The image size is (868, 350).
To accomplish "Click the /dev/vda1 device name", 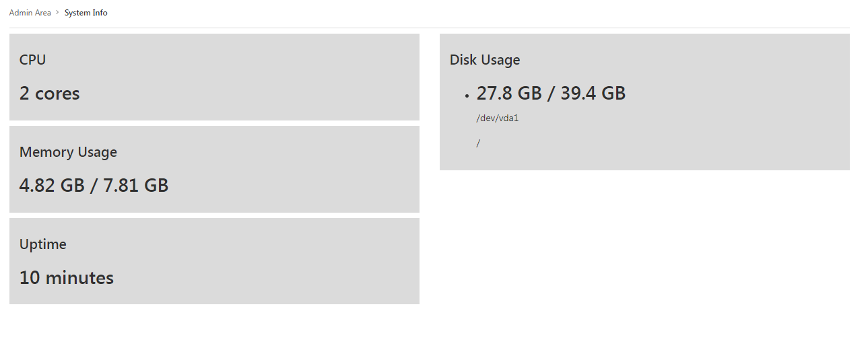I will 497,118.
